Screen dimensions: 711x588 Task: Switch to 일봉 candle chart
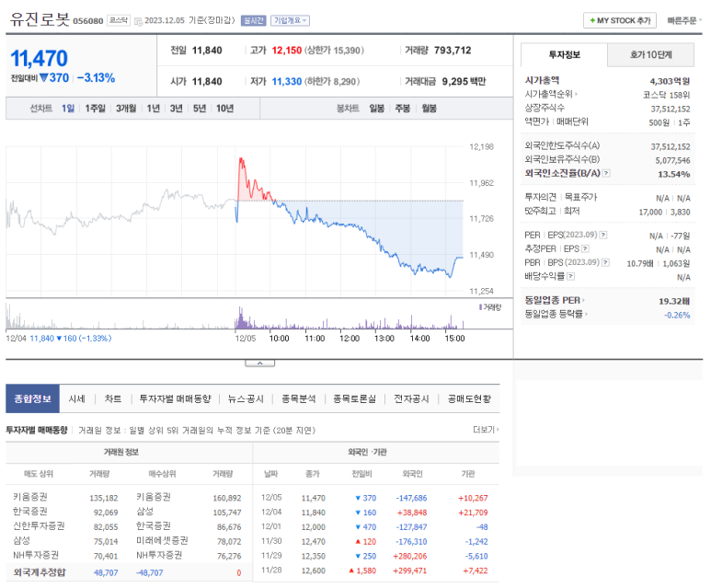coord(377,109)
